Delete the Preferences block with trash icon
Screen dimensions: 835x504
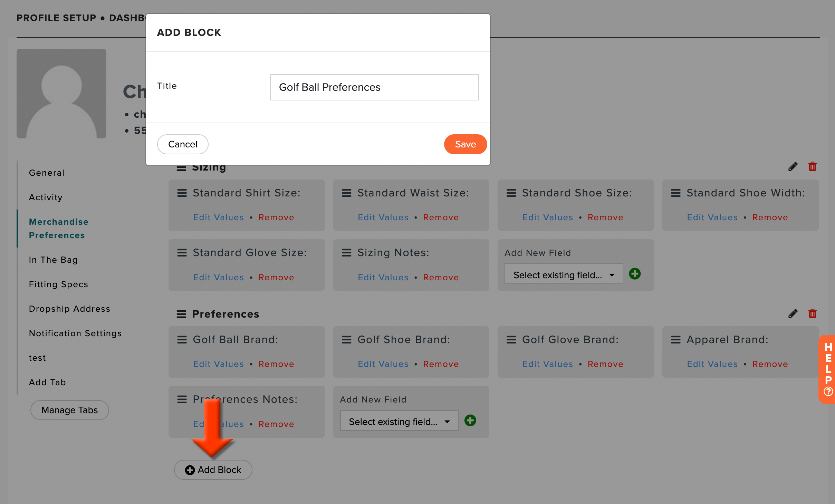(x=813, y=313)
